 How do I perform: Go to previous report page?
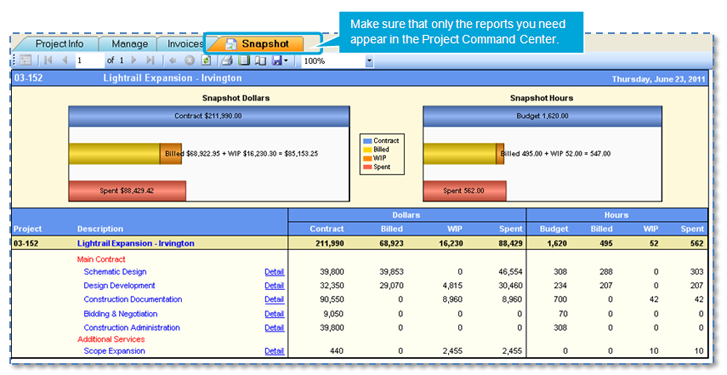[65, 60]
